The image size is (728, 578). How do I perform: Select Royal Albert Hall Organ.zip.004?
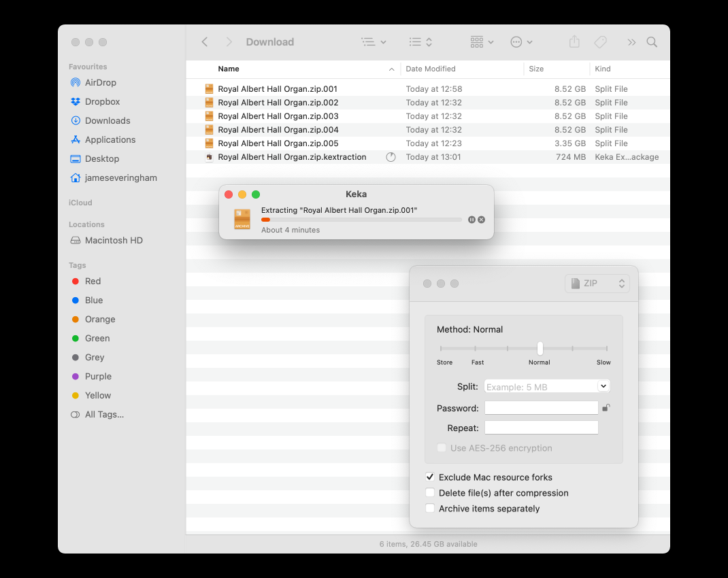coord(278,130)
